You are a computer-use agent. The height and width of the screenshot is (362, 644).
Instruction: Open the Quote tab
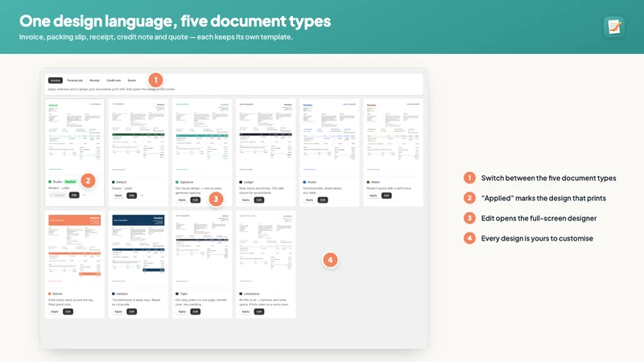click(x=131, y=80)
